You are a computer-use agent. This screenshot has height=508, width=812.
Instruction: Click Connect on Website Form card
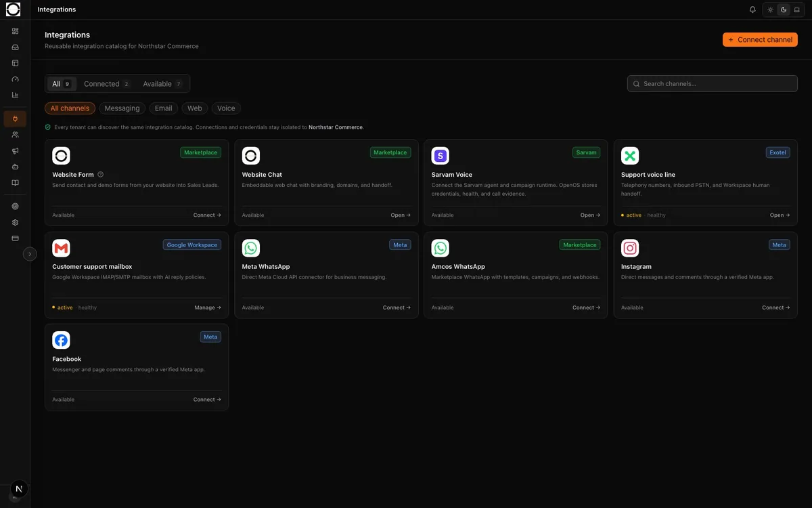(207, 215)
